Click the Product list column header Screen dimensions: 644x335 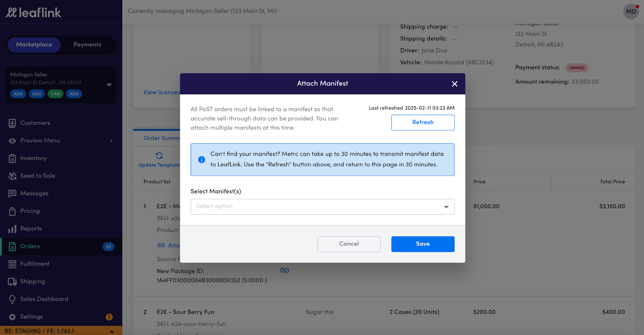click(x=157, y=182)
